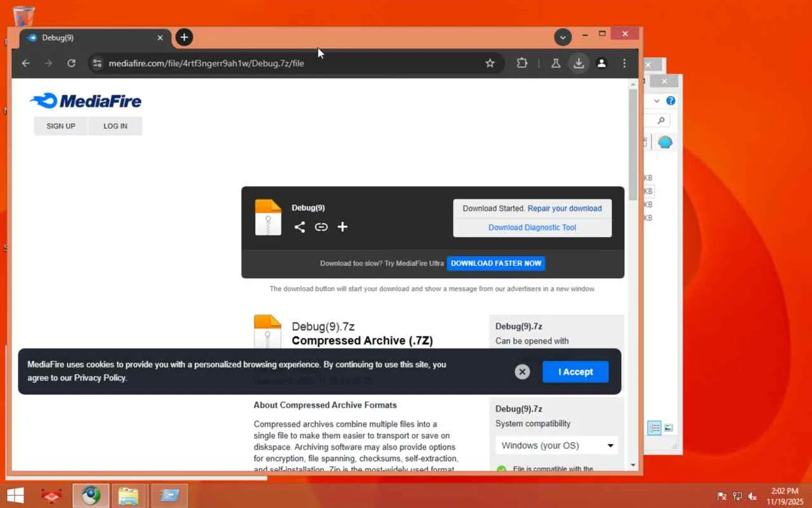Open the Extensions puzzle icon

click(x=522, y=63)
